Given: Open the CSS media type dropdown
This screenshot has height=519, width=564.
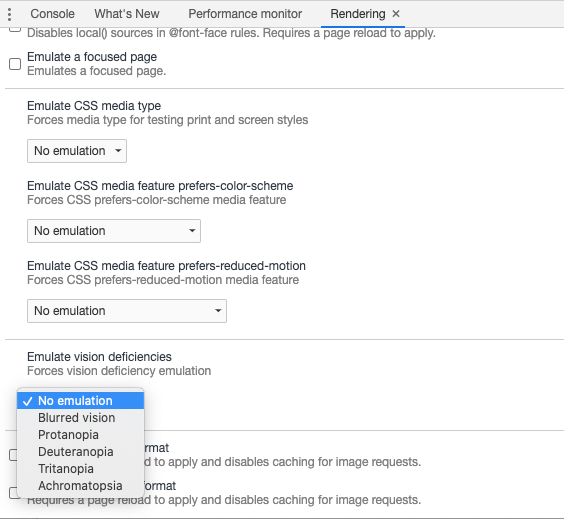Looking at the screenshot, I should (x=77, y=151).
